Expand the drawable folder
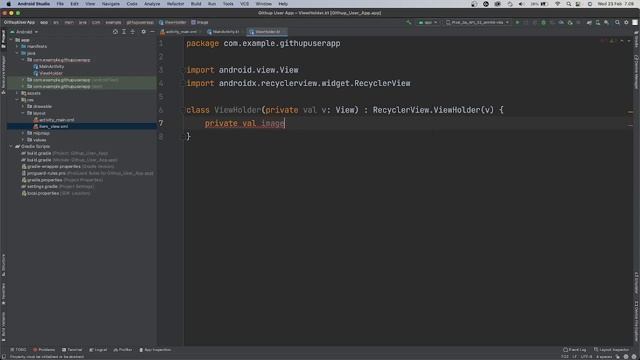The image size is (640, 360). click(23, 107)
